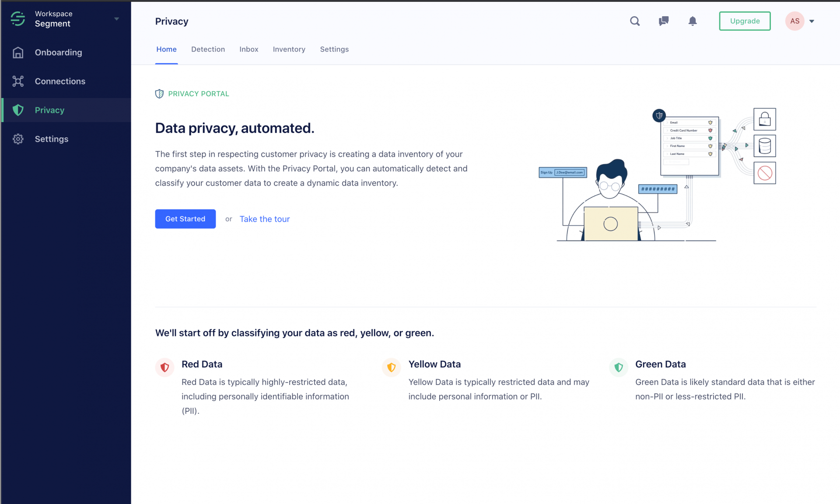Image resolution: width=840 pixels, height=504 pixels.
Task: Follow the Take the tour link
Action: (x=264, y=219)
